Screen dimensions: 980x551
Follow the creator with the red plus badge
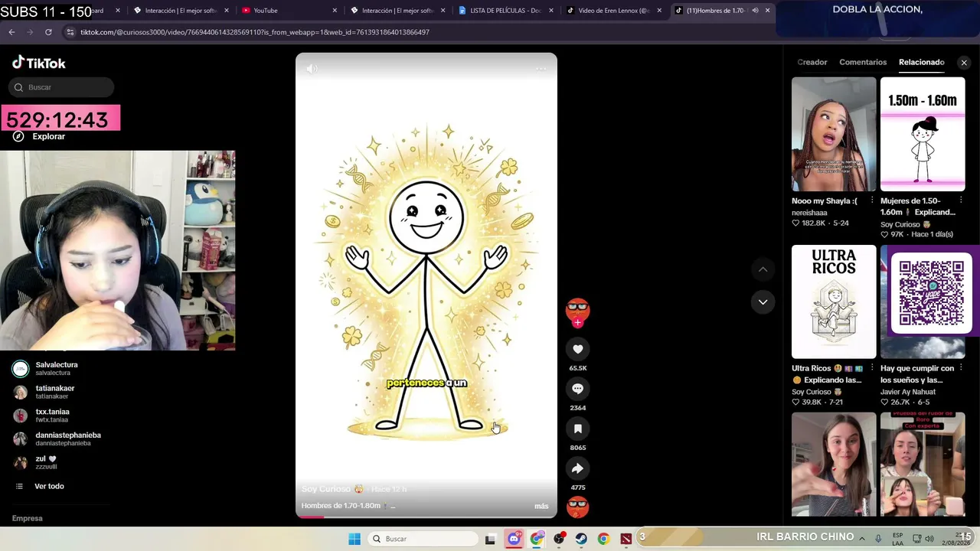(x=577, y=323)
